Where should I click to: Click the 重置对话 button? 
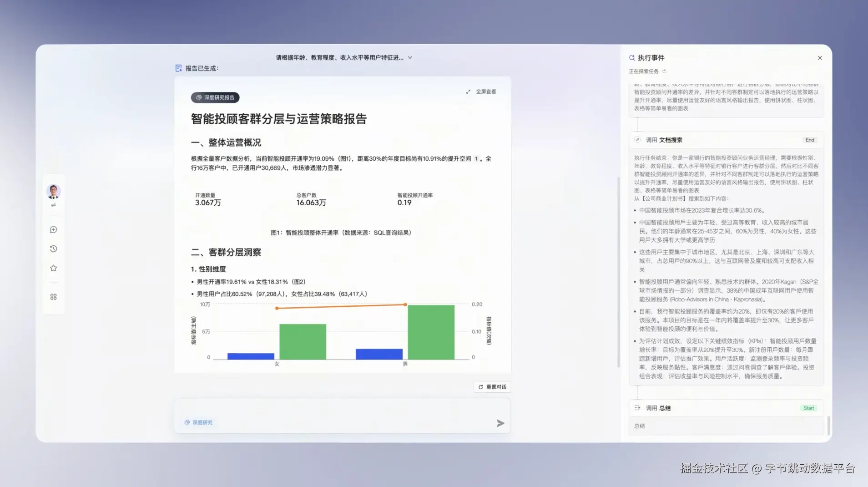click(x=492, y=387)
